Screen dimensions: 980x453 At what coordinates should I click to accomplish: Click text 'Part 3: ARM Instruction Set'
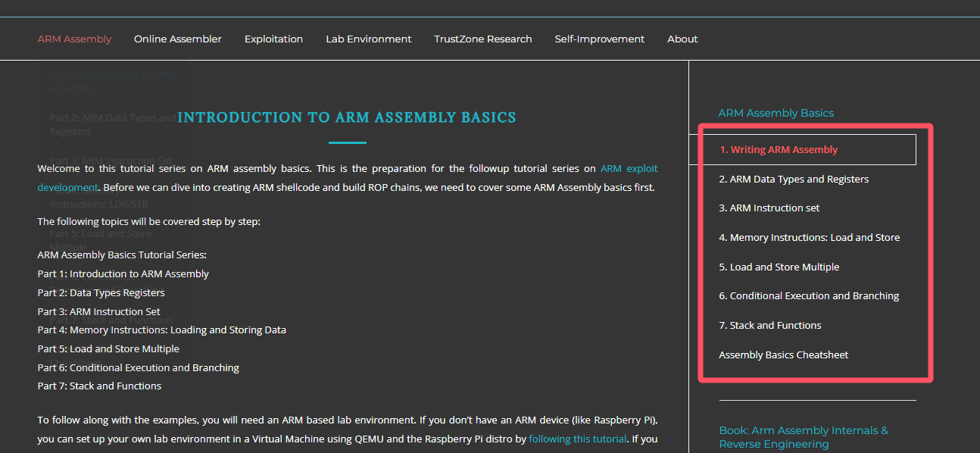coord(99,311)
